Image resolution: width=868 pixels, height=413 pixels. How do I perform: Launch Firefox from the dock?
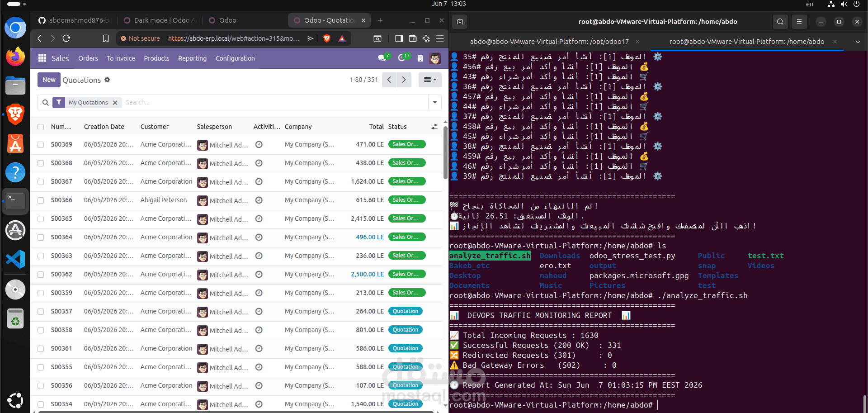pyautogui.click(x=15, y=57)
